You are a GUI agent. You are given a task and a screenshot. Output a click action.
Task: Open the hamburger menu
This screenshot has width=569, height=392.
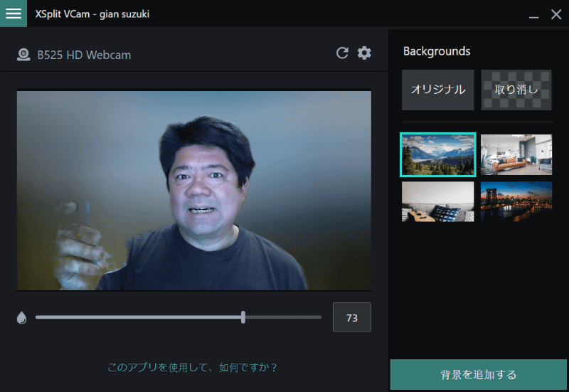pos(14,14)
